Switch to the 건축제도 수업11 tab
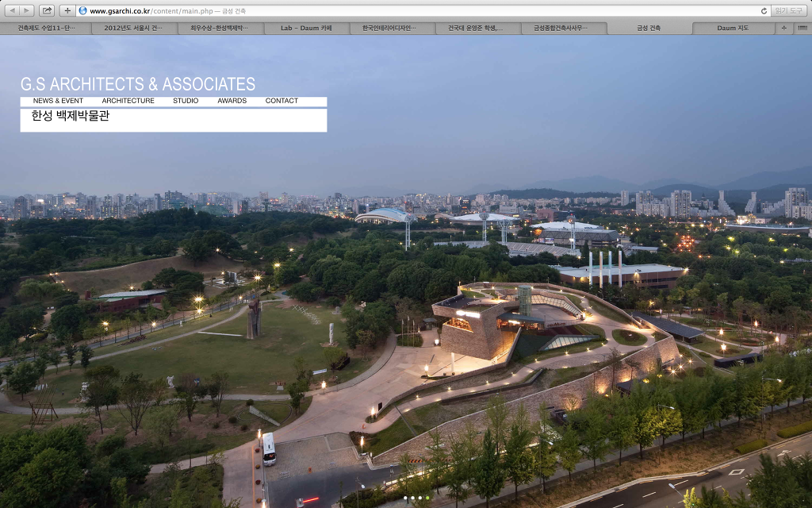Viewport: 812px width, 508px height. coord(46,28)
